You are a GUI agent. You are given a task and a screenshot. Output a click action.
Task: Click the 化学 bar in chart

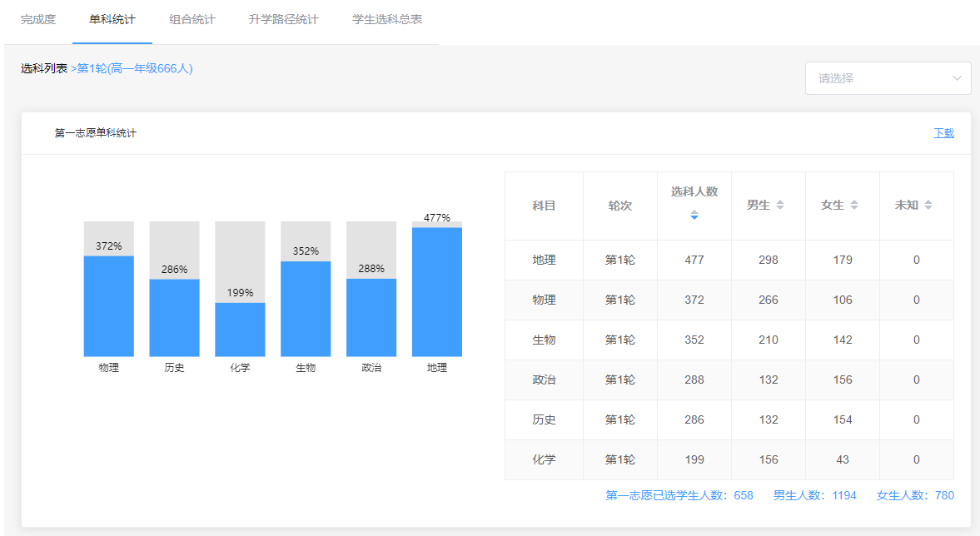point(240,330)
